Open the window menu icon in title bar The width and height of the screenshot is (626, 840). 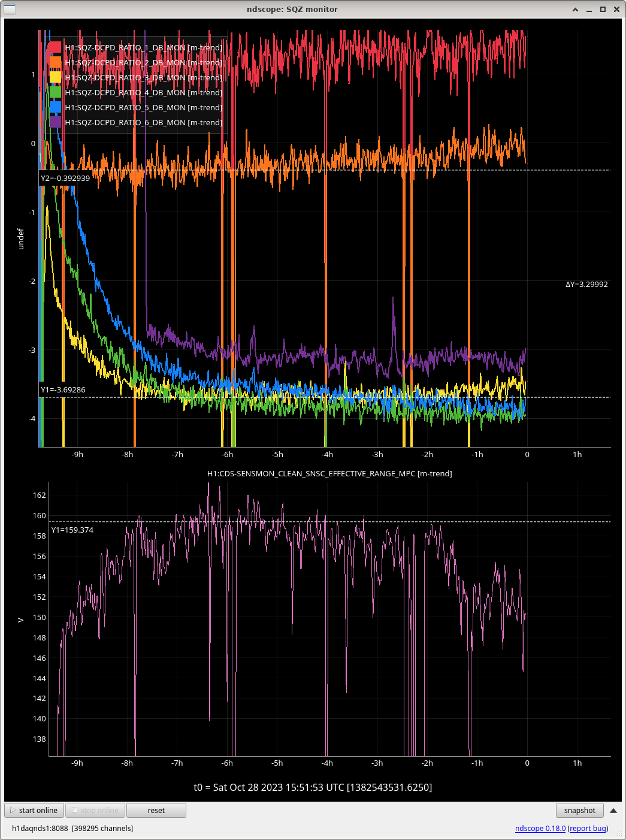click(10, 9)
